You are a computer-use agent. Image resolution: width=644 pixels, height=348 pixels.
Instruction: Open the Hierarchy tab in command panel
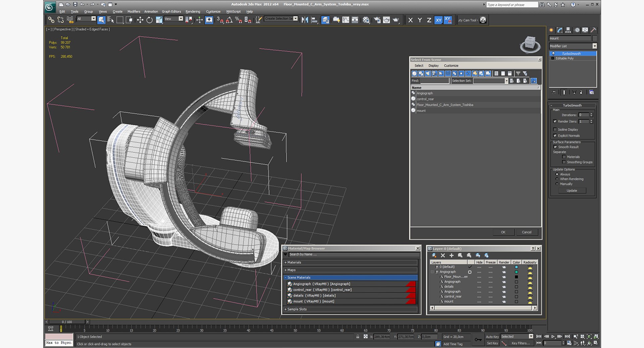point(568,30)
